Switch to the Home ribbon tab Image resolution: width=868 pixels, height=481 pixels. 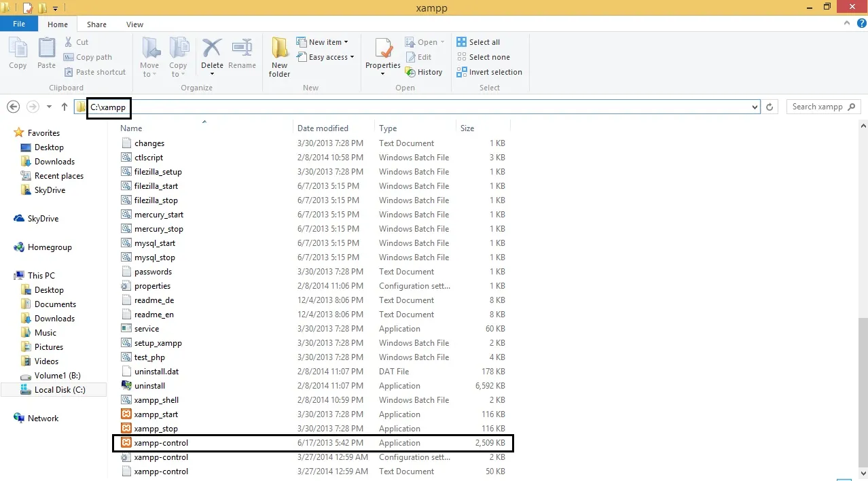coord(58,24)
